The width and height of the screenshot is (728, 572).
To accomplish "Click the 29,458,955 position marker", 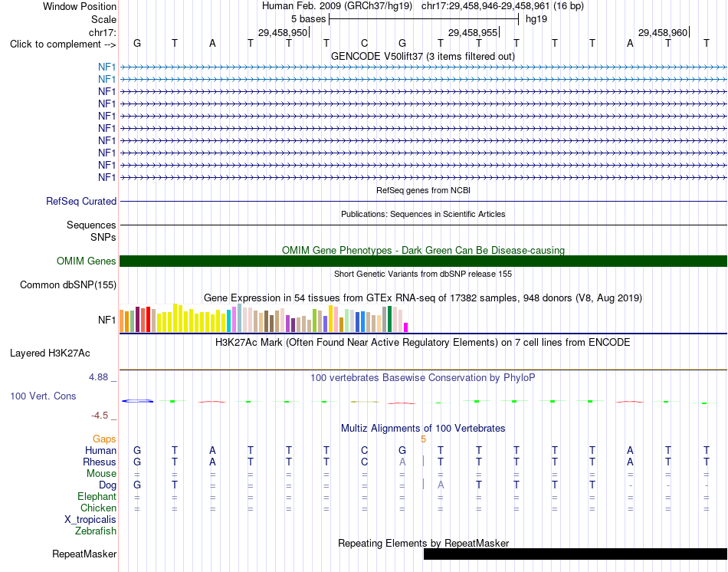I will pyautogui.click(x=473, y=32).
